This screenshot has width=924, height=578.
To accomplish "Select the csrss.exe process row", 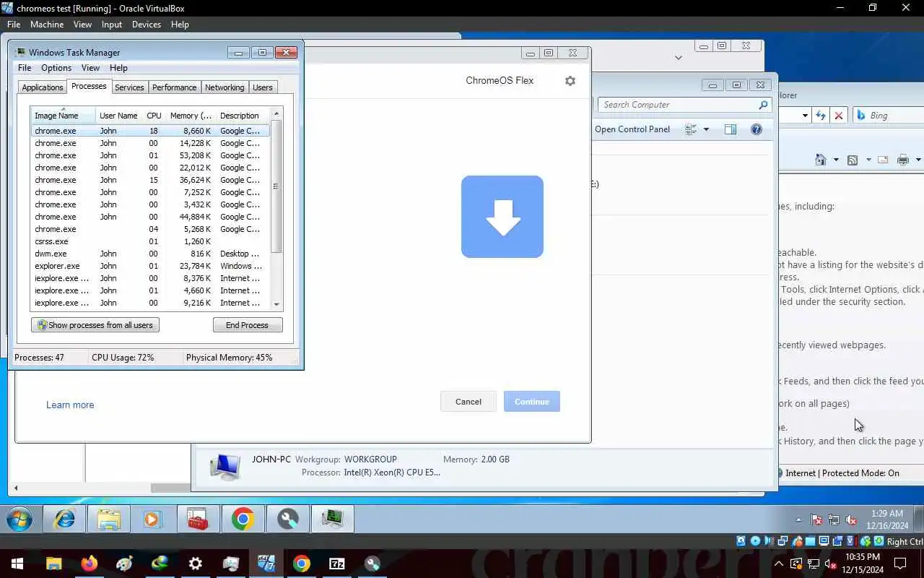I will (x=150, y=241).
